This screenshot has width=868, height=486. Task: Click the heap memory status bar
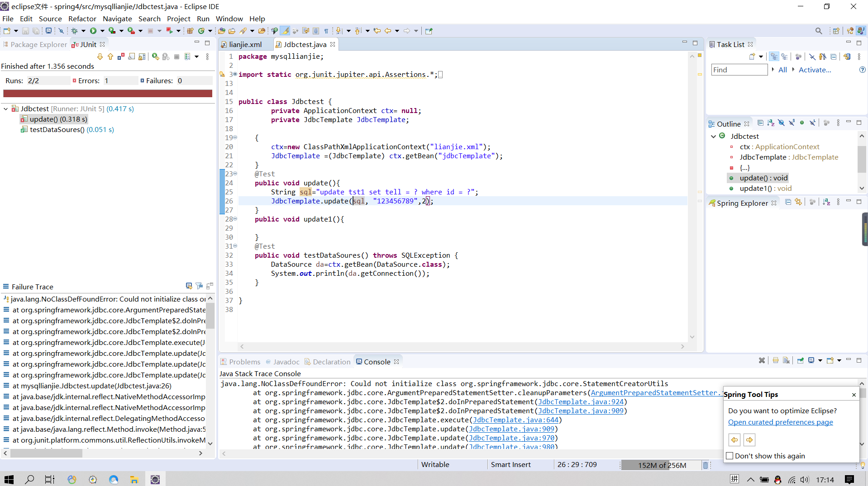pos(661,465)
